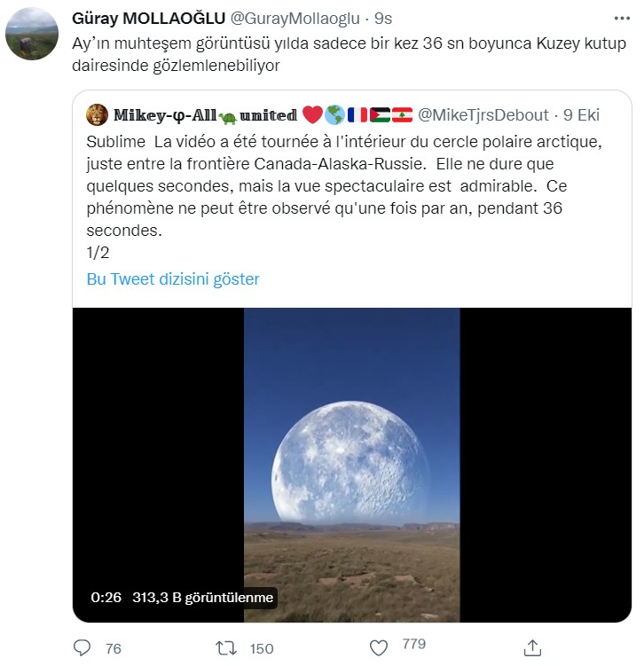Click the share upload icon
The width and height of the screenshot is (644, 666).
533,647
